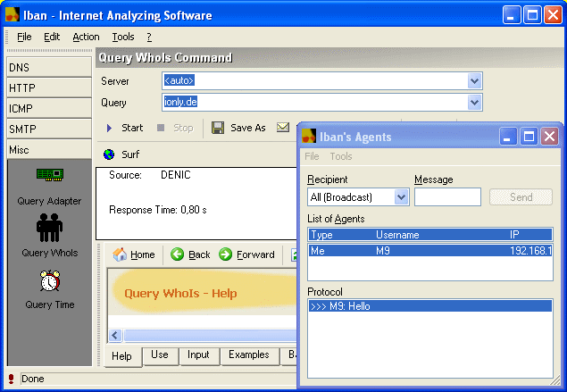Click the Surf label
This screenshot has width=567, height=392.
(130, 154)
